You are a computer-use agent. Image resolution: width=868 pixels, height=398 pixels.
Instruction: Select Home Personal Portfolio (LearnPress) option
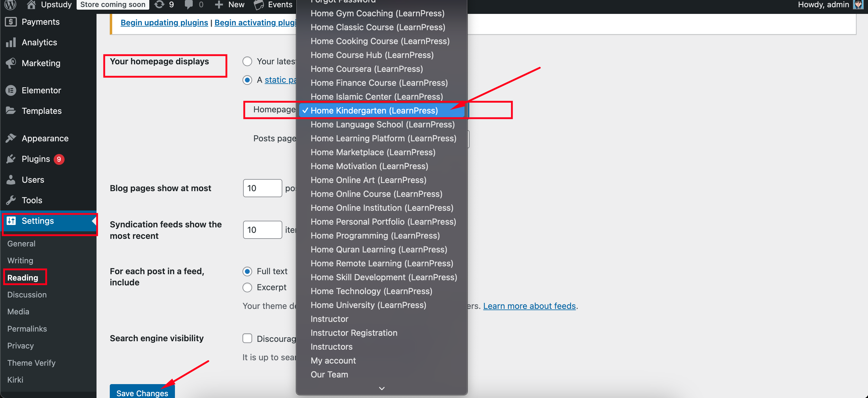click(382, 222)
